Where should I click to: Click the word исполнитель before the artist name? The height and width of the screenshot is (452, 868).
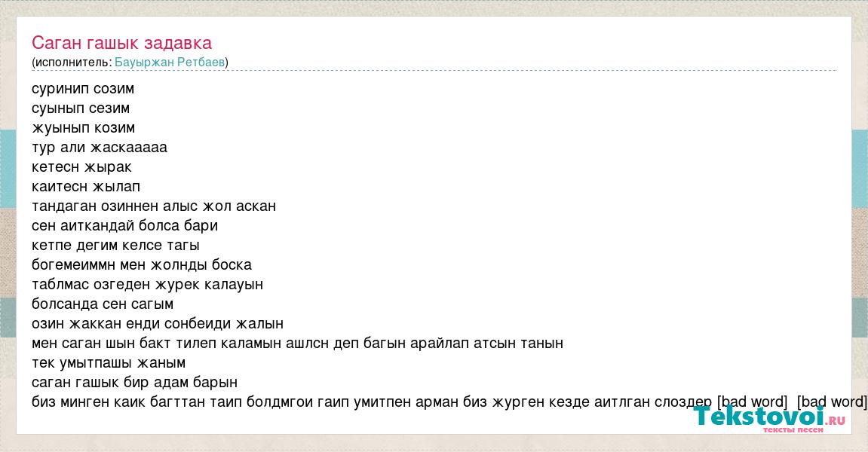coord(72,63)
